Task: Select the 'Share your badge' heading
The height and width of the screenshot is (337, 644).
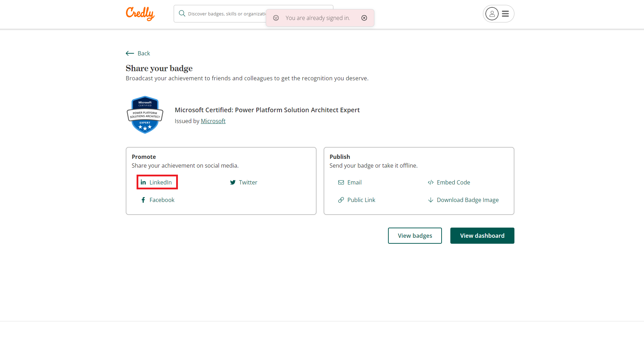Action: pyautogui.click(x=159, y=68)
